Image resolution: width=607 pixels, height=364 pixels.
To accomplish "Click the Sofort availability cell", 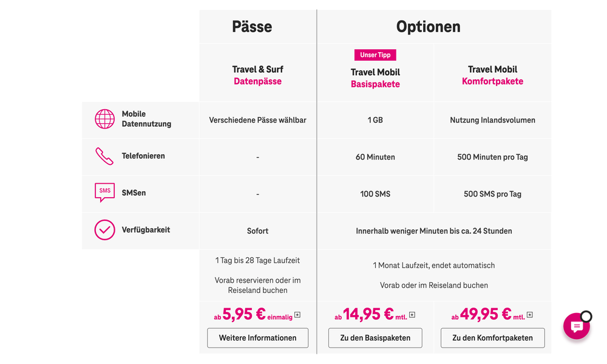I will [257, 231].
